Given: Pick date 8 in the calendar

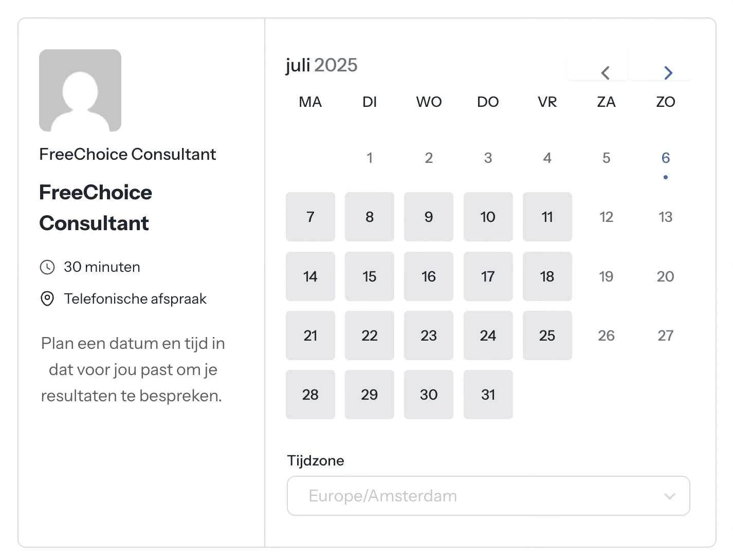Looking at the screenshot, I should [370, 217].
